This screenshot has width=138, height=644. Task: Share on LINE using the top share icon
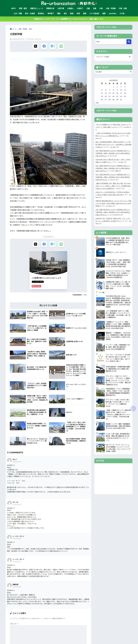[61, 46]
